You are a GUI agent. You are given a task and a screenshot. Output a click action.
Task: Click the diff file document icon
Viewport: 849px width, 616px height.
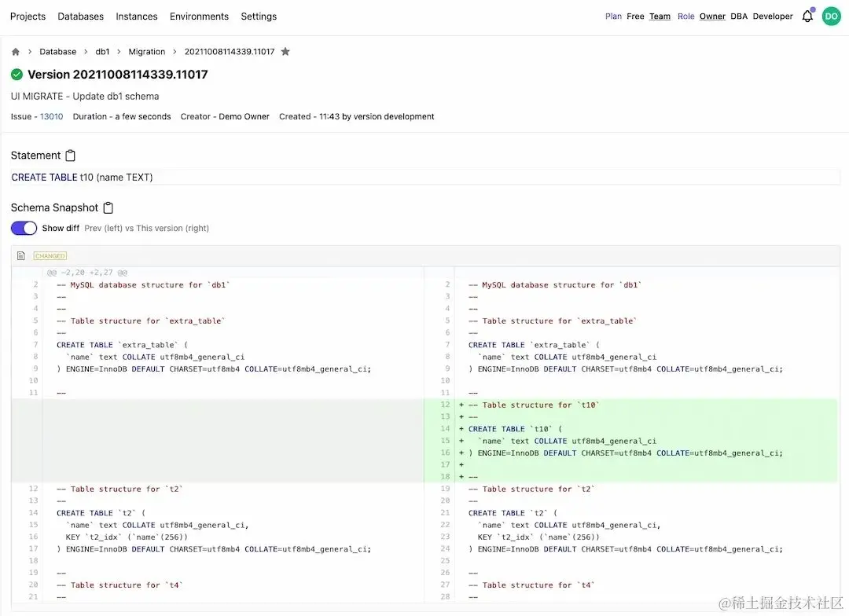(x=21, y=255)
